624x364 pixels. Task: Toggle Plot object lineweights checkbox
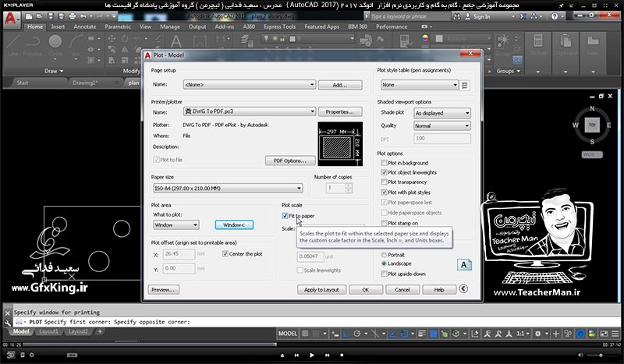(384, 172)
